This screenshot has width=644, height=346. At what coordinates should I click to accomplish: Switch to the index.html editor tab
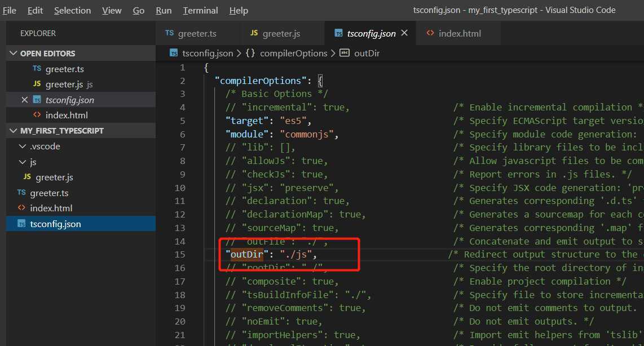click(x=458, y=33)
